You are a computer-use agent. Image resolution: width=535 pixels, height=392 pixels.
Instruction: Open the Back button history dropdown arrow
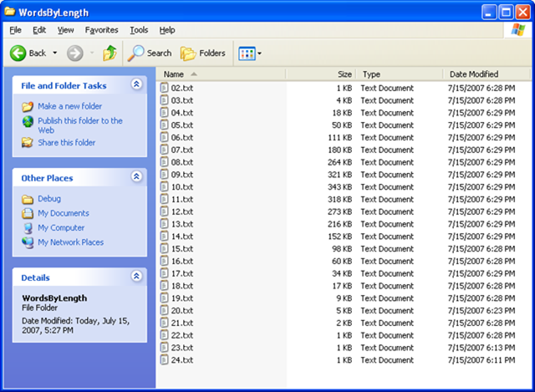(x=55, y=53)
